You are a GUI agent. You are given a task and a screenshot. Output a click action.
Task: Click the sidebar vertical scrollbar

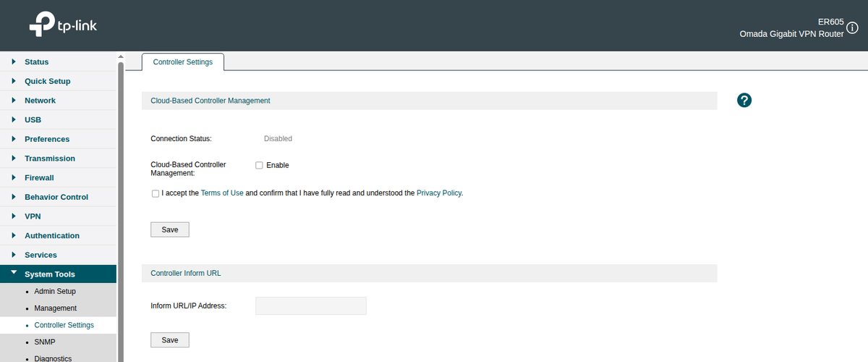point(121,211)
